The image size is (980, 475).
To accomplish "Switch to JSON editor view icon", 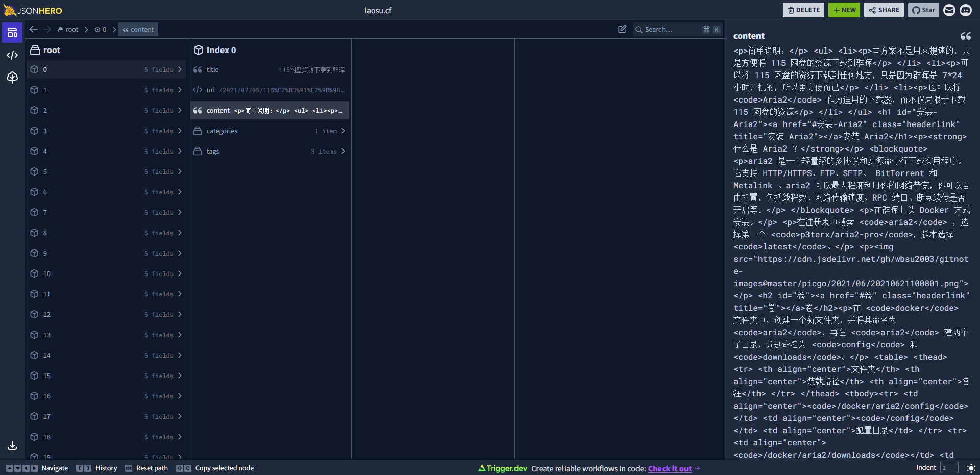I will pos(12,55).
